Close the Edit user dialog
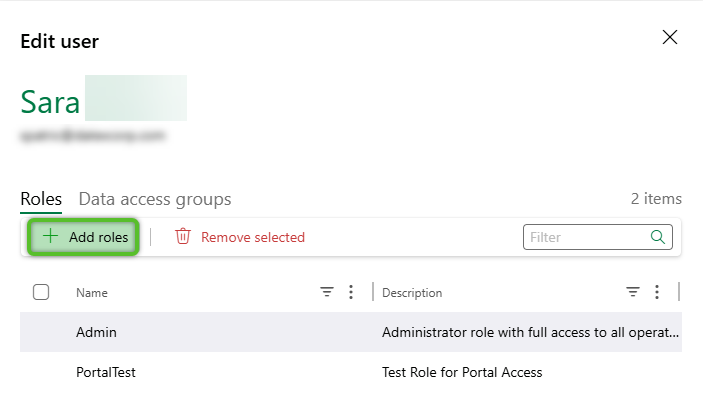Viewport: 703px width, 402px height. click(x=669, y=37)
